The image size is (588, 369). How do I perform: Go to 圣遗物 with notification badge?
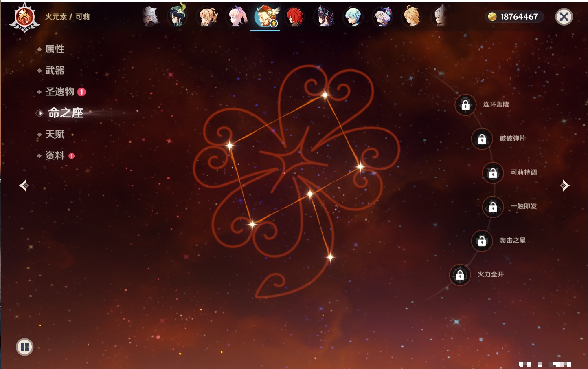click(x=60, y=92)
